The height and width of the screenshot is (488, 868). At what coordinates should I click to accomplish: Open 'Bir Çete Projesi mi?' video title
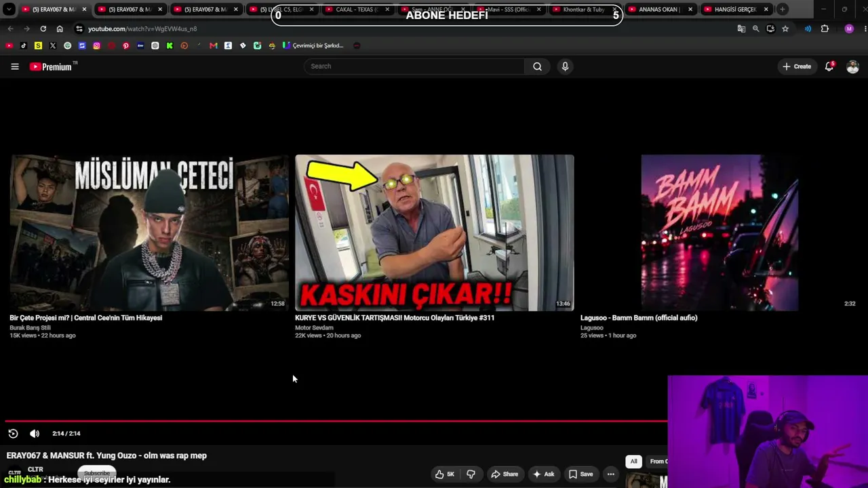(86, 318)
